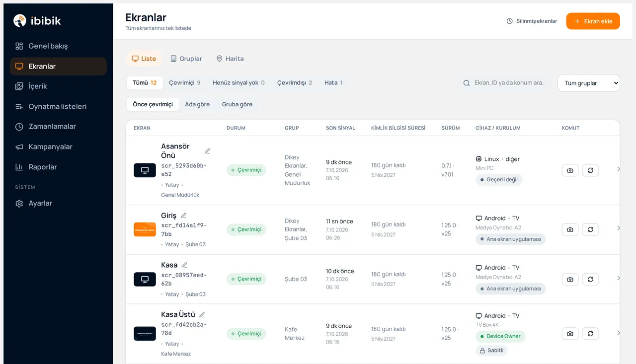
Task: Open Raporlar in the sidebar
Action: pyautogui.click(x=58, y=167)
